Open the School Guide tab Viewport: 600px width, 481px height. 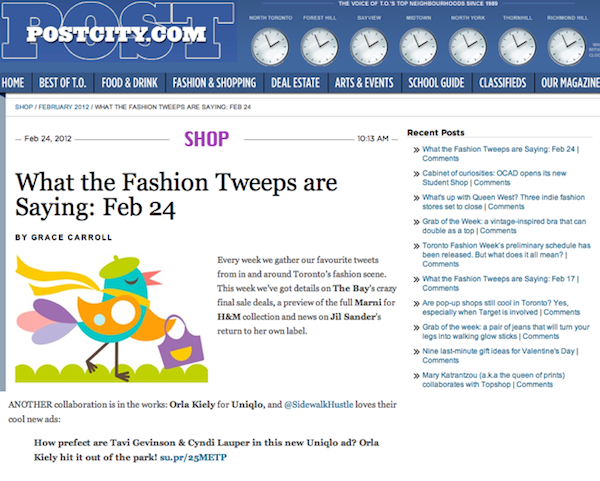point(437,82)
